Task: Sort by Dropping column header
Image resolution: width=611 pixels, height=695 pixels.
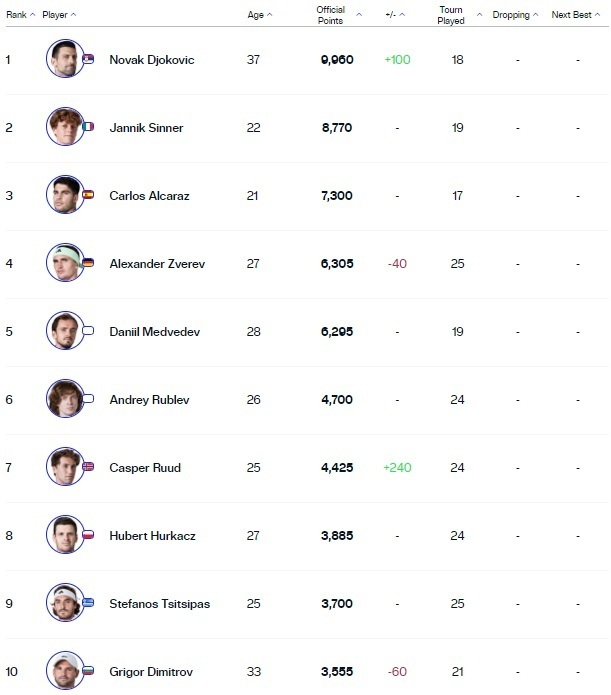Action: pyautogui.click(x=515, y=15)
